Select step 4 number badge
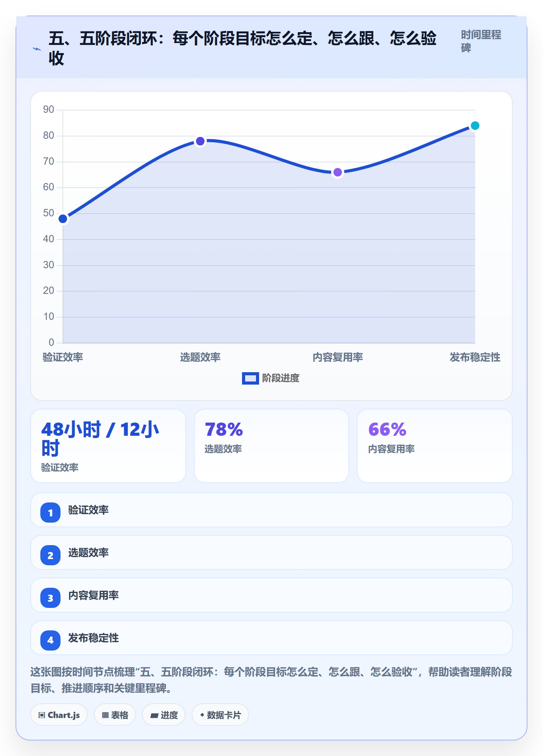Screen dimensions: 543x756 tap(50, 640)
